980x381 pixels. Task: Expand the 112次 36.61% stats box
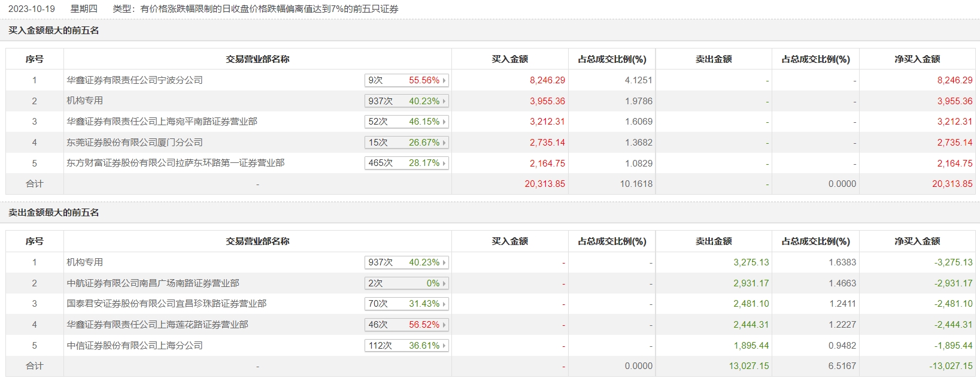(x=406, y=346)
